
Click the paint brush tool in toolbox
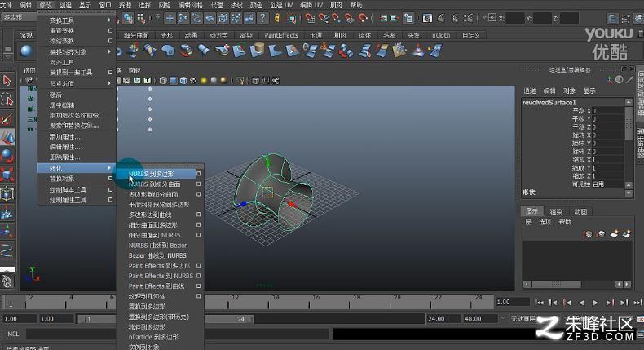coord(7,117)
